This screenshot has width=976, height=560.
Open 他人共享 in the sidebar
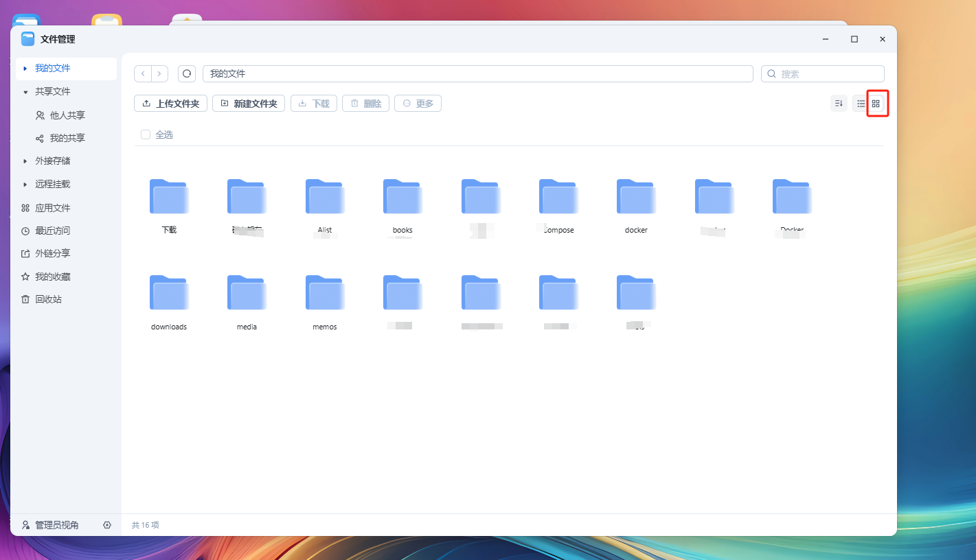(61, 115)
